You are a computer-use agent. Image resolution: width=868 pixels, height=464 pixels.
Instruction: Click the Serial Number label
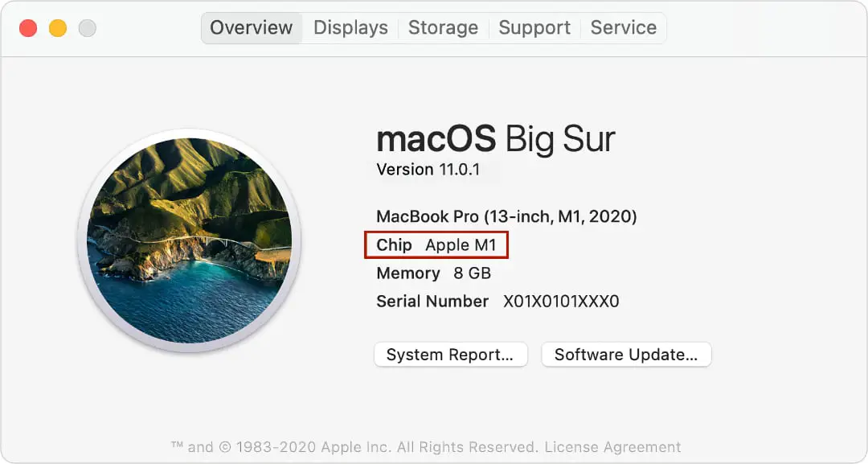point(432,302)
